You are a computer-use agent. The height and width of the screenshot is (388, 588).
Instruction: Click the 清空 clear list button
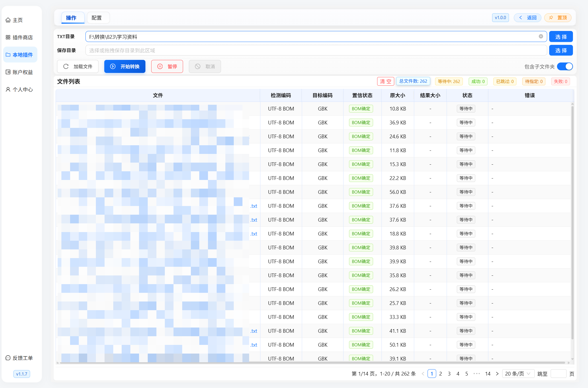(x=386, y=82)
